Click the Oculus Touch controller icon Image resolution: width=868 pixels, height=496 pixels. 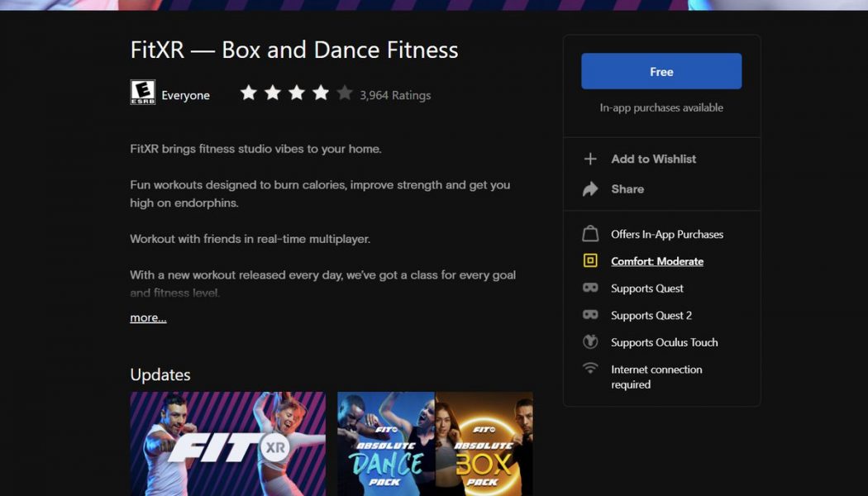590,342
